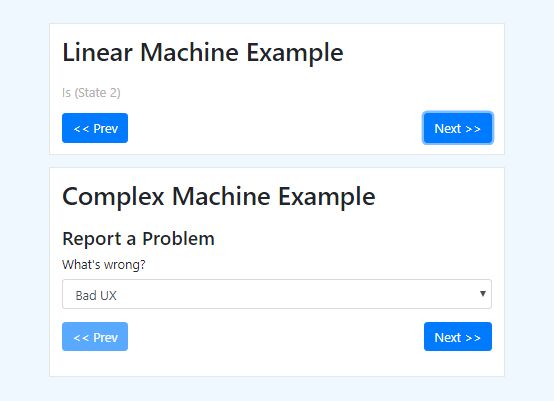The width and height of the screenshot is (554, 401).
Task: Click the word "Problem" in the subheading
Action: 178,238
